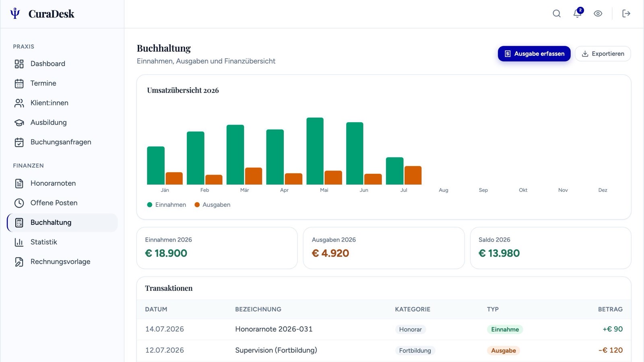
Task: Click the BETRAG column header
Action: pos(610,309)
